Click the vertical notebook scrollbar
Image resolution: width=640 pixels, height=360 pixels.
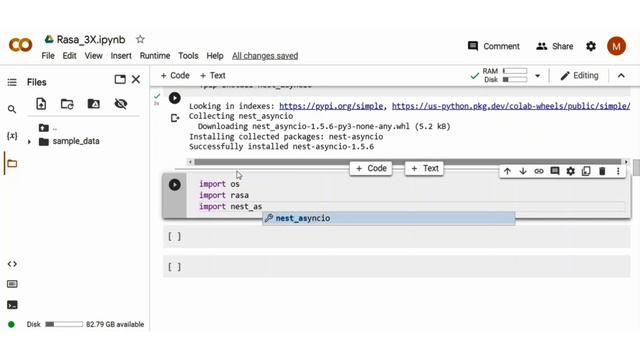636,167
